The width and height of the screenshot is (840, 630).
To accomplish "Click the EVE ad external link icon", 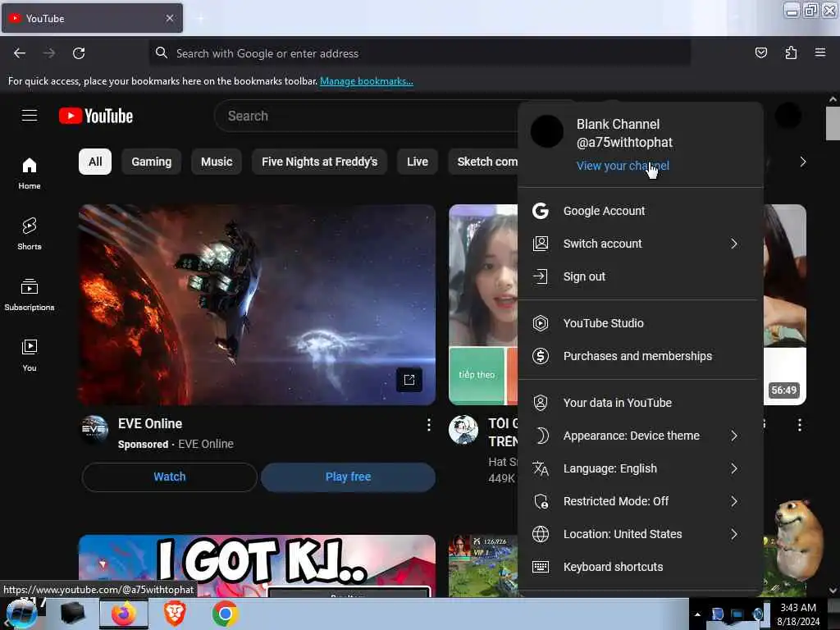I will pos(409,380).
